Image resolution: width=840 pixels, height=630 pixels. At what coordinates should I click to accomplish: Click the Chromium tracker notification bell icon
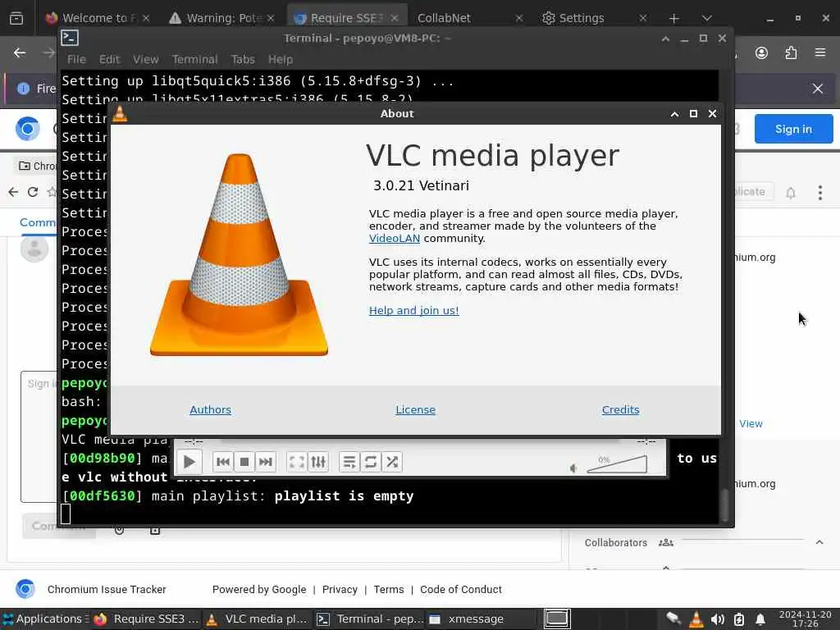pos(791,193)
